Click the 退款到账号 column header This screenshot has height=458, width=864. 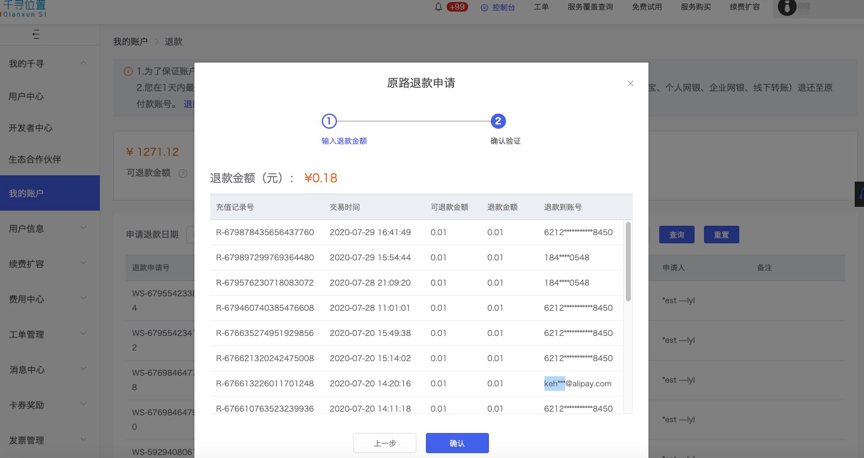point(563,207)
